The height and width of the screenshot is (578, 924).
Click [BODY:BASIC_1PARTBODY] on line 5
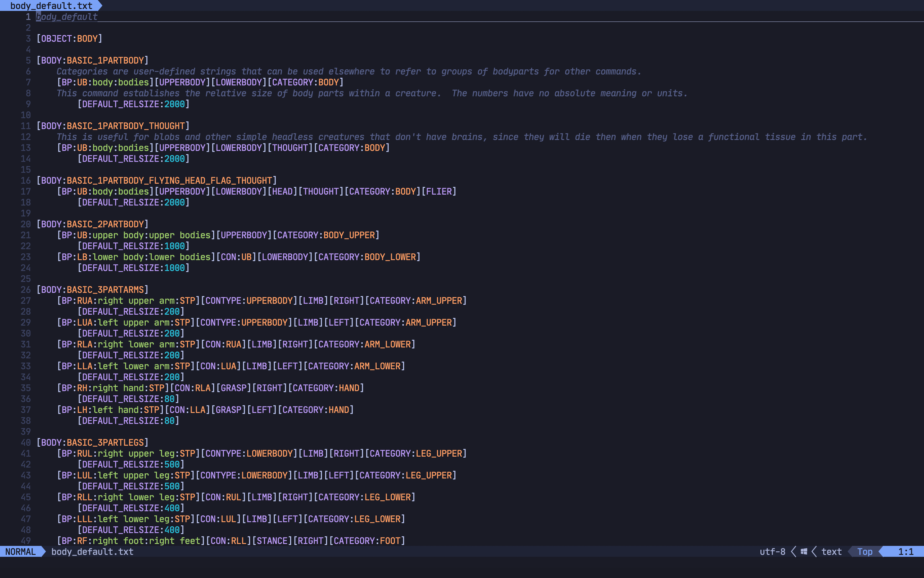pos(92,60)
